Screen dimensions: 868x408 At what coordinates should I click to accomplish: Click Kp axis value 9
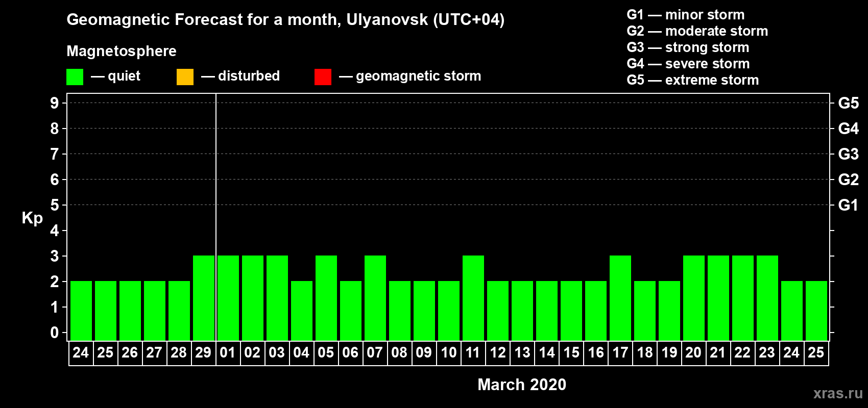[55, 103]
